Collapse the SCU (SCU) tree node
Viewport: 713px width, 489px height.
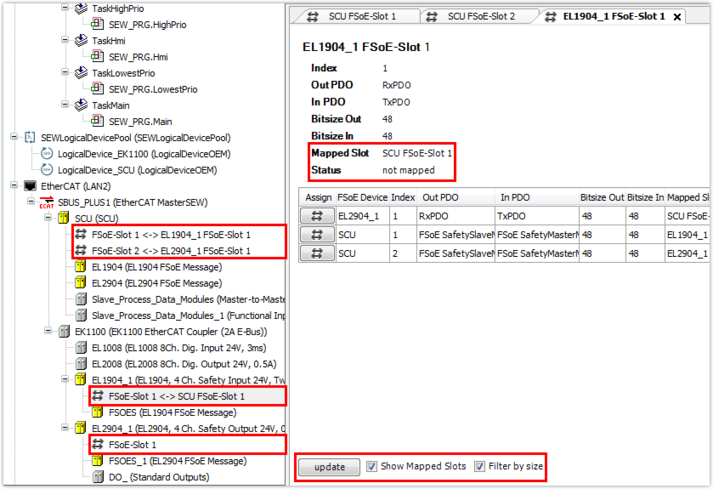tap(49, 219)
